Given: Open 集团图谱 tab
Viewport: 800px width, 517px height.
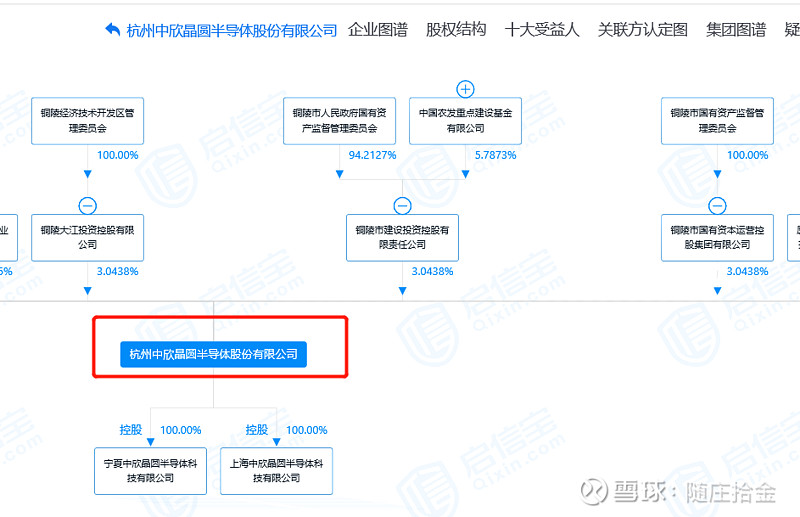Looking at the screenshot, I should (736, 30).
